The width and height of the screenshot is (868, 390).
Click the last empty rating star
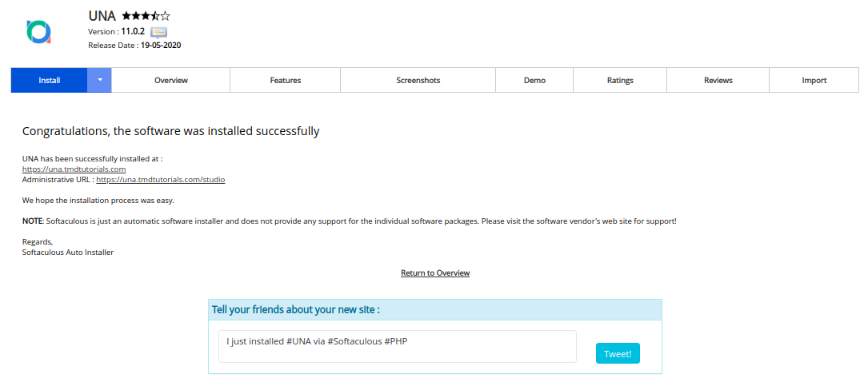(166, 16)
